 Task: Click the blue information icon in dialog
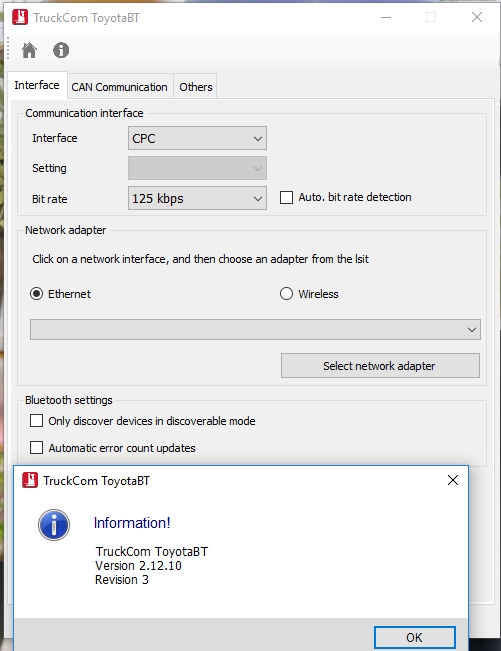click(x=54, y=525)
